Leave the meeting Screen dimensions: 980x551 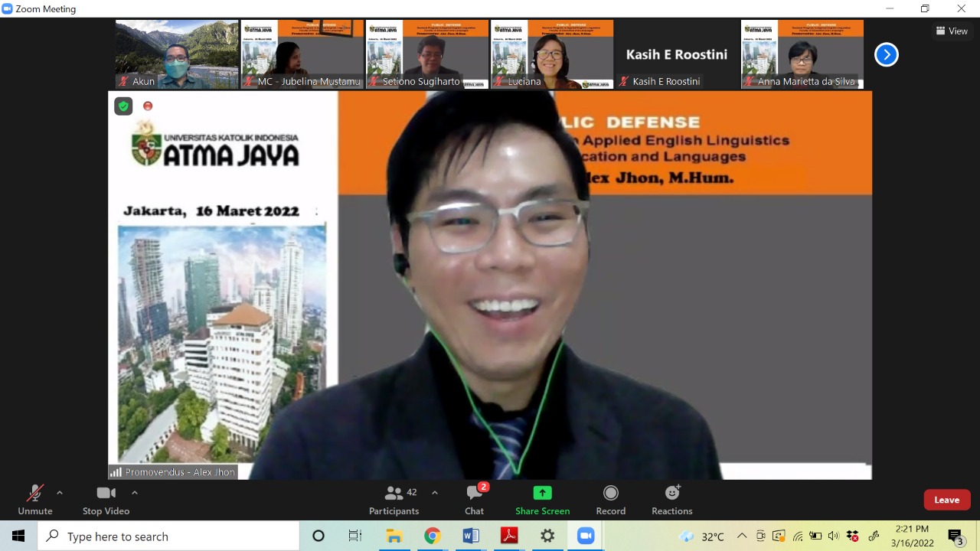(946, 500)
